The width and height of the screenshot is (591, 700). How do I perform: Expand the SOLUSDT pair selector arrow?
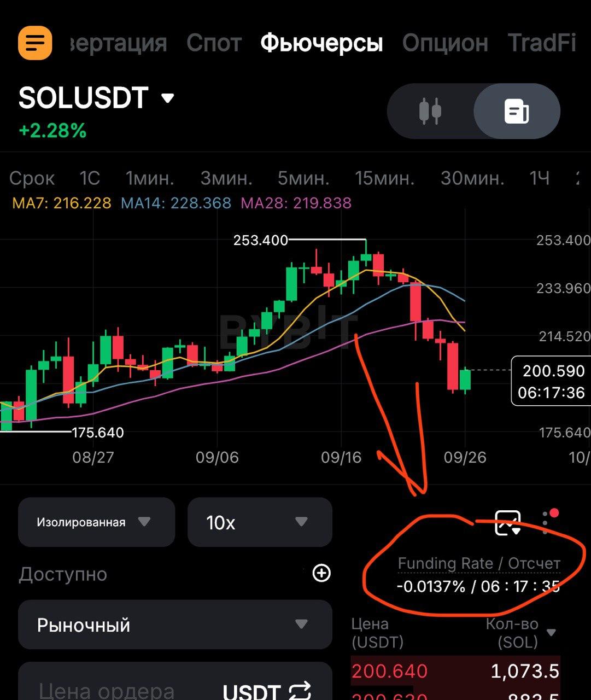[x=167, y=98]
